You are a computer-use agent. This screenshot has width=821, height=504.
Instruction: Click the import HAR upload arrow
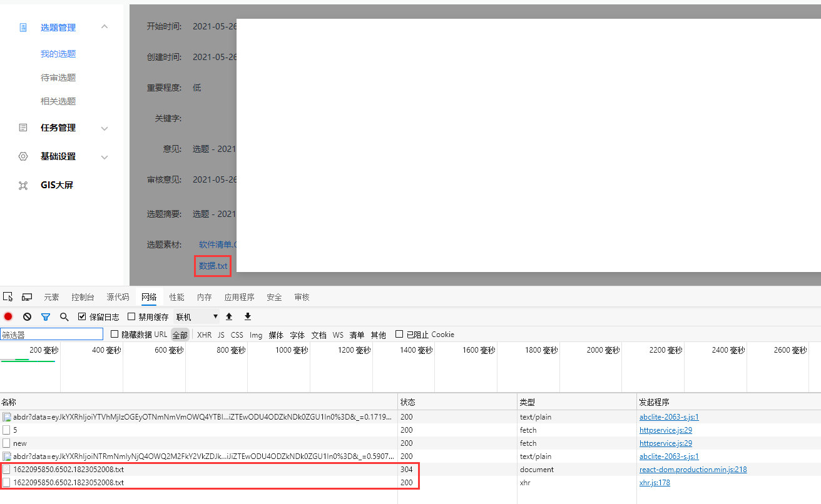tap(229, 316)
